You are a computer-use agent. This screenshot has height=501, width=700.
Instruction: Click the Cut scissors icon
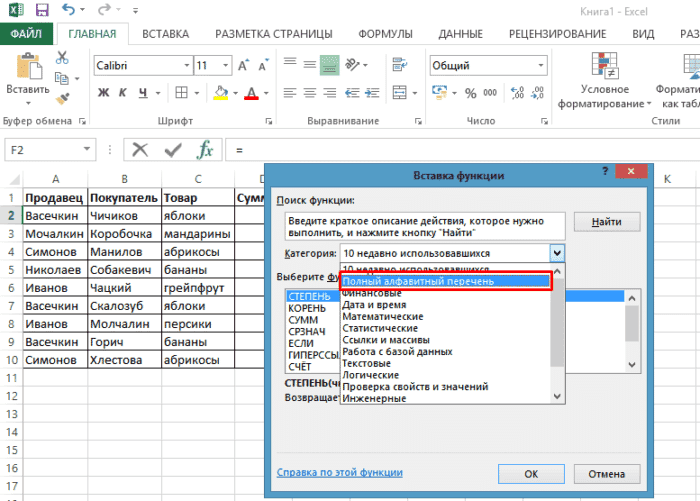[x=63, y=59]
